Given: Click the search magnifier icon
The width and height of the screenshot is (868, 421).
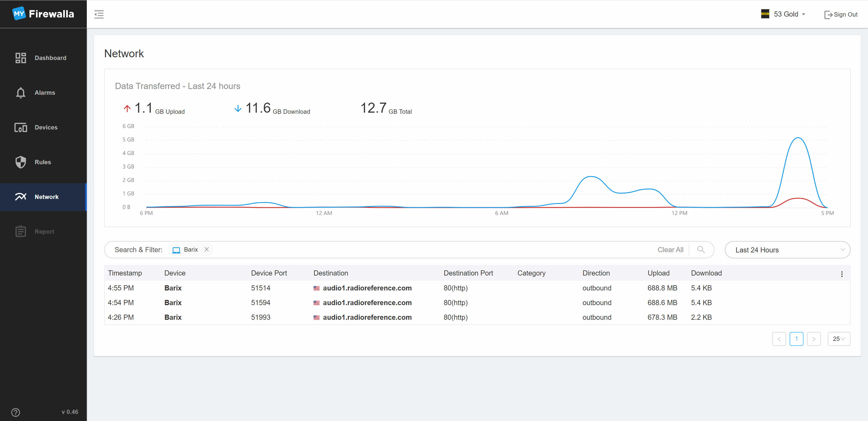Looking at the screenshot, I should 701,250.
